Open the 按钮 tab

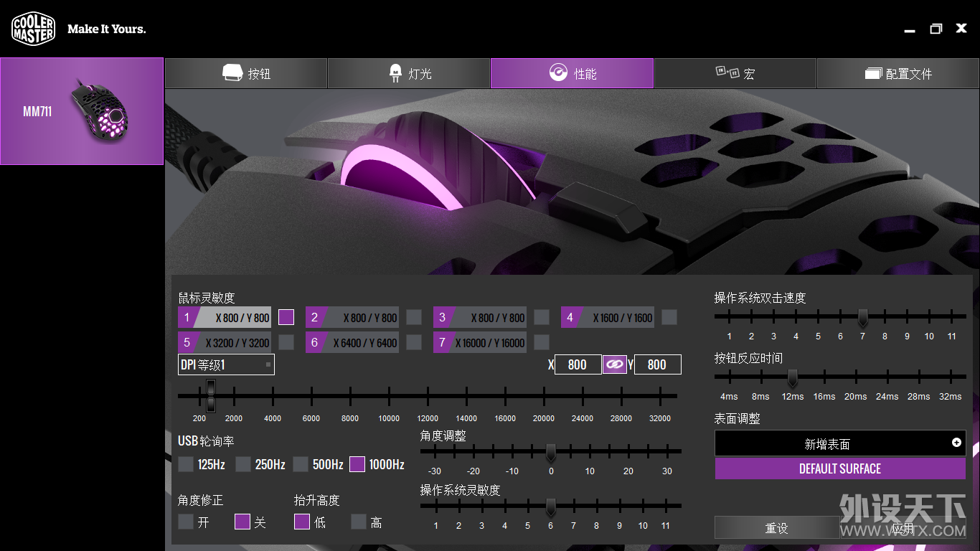[x=246, y=73]
